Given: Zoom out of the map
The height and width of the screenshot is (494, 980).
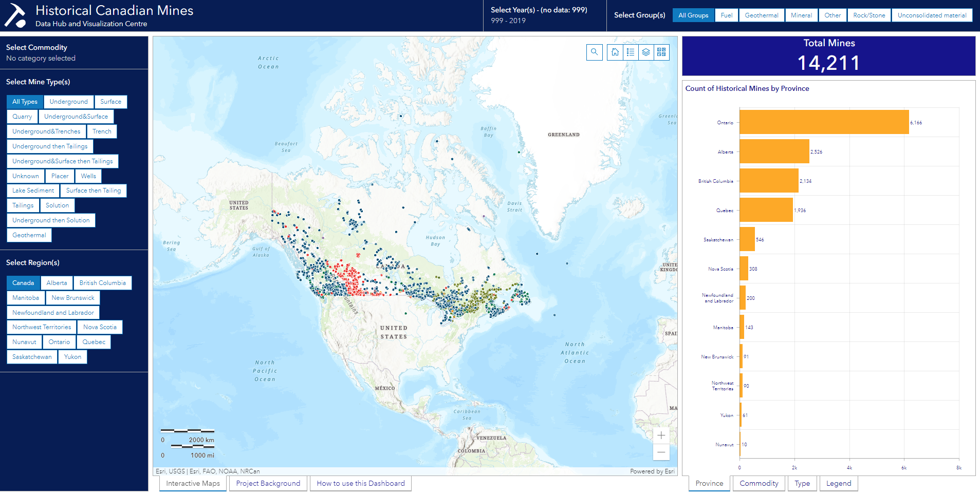Looking at the screenshot, I should [661, 452].
